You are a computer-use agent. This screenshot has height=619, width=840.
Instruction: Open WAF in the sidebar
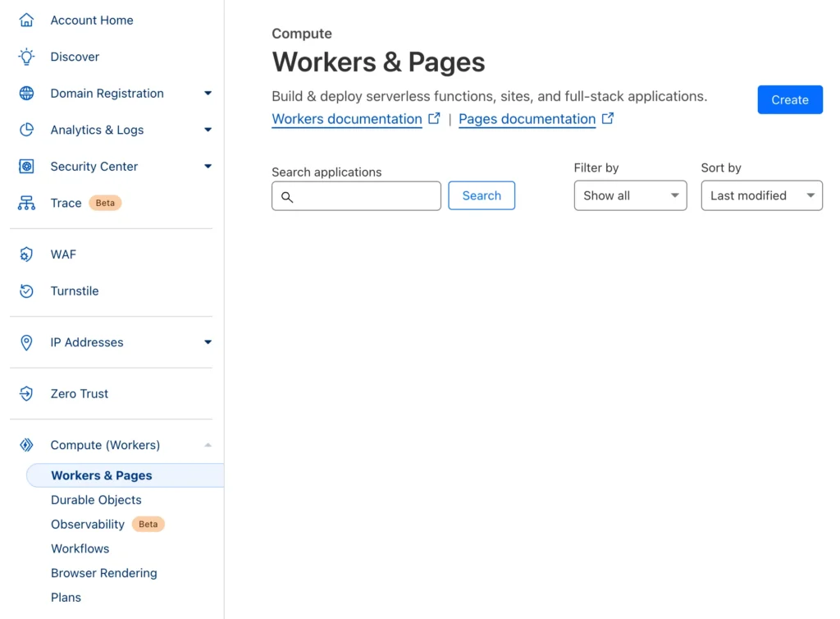[x=63, y=254]
